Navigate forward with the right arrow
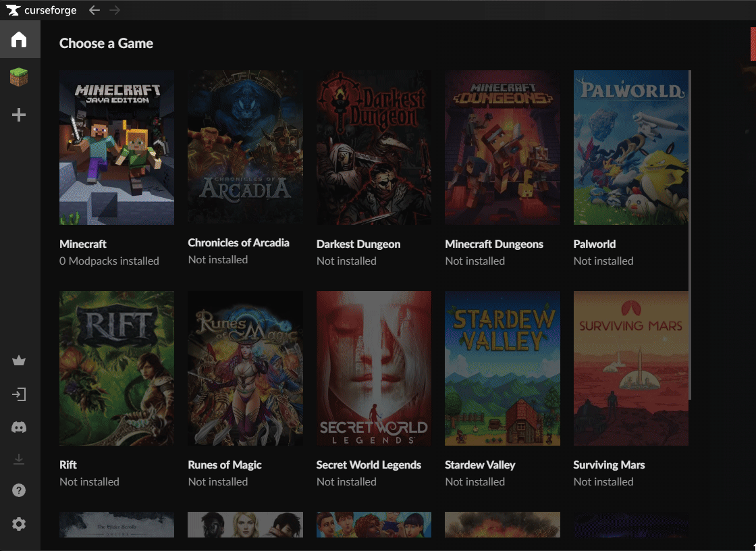The width and height of the screenshot is (756, 551). pyautogui.click(x=115, y=10)
